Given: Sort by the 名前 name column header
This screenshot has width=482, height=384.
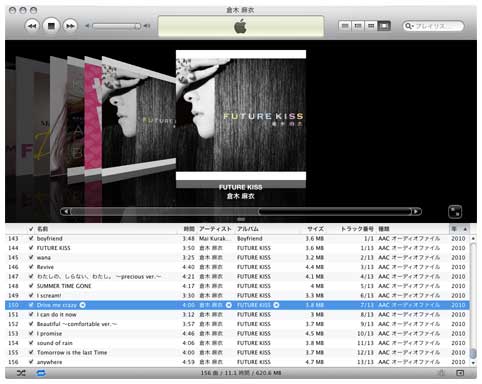Looking at the screenshot, I should tap(107, 229).
